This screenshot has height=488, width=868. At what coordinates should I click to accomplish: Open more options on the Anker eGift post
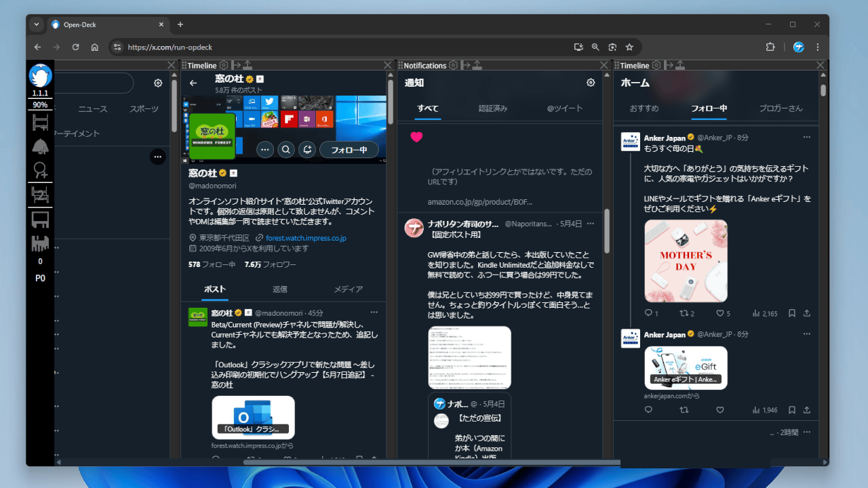[x=807, y=334]
